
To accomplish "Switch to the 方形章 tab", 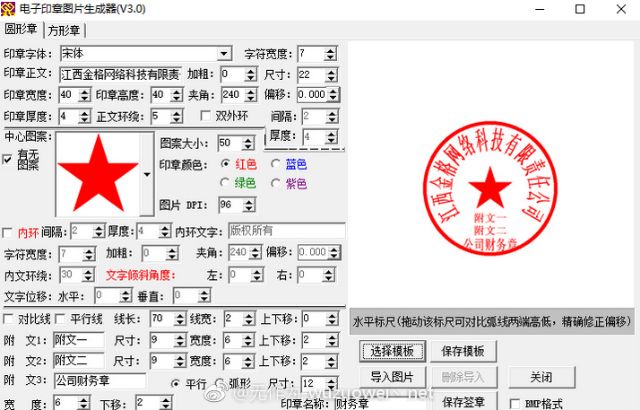I will coord(64,30).
